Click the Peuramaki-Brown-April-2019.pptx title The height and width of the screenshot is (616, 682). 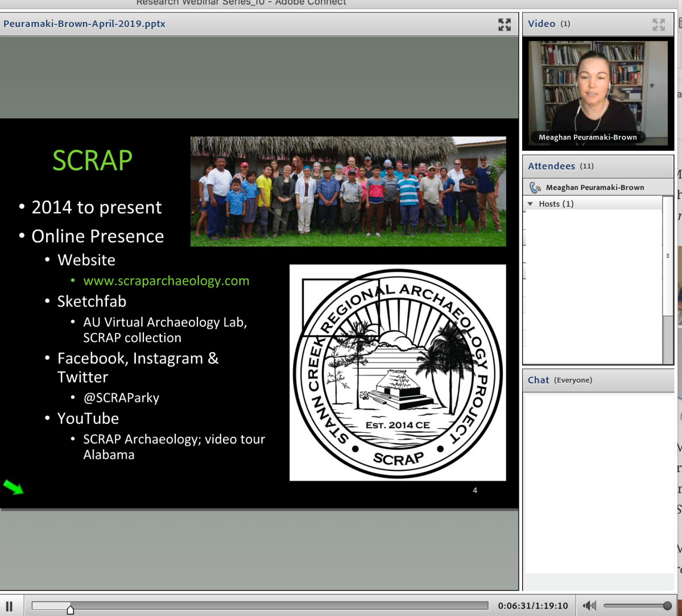click(84, 24)
